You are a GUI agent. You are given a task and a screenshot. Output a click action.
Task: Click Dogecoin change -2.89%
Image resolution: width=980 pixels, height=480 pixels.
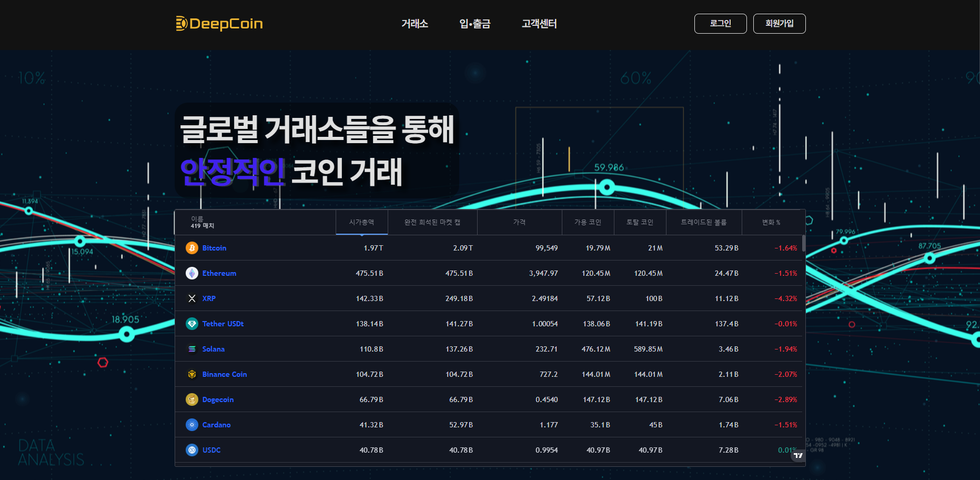786,399
